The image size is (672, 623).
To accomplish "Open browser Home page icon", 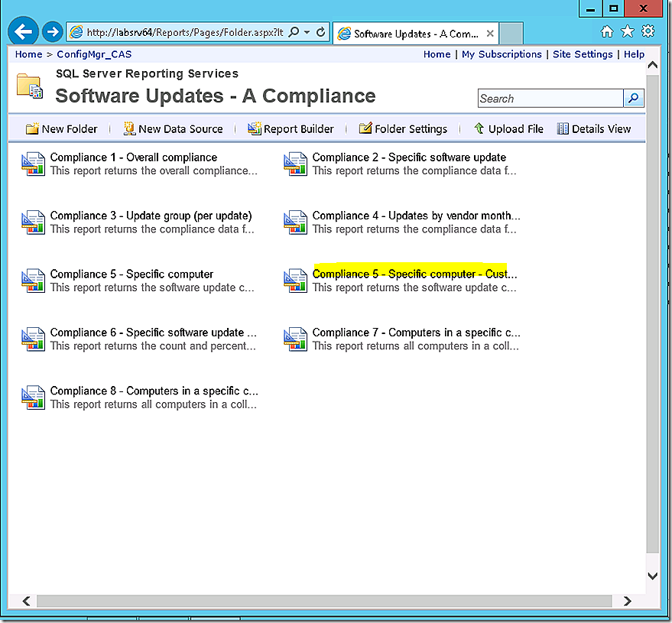I will pyautogui.click(x=607, y=31).
